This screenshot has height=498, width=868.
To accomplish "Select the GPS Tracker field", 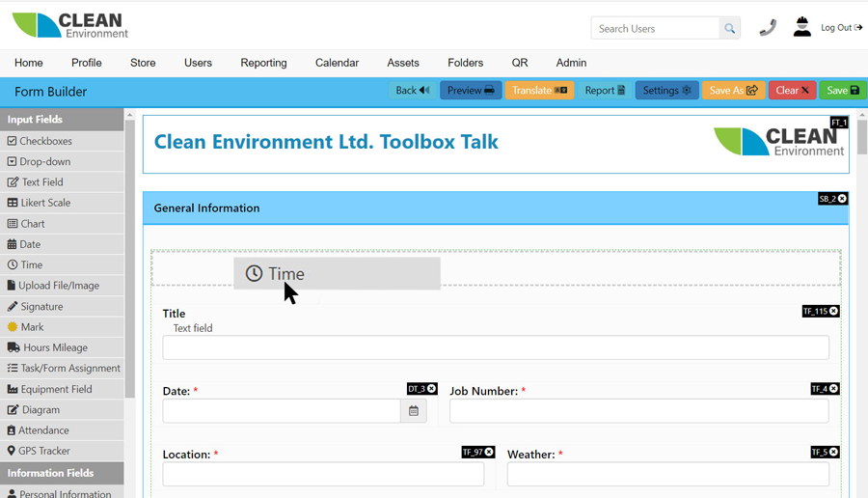I will pos(62,451).
